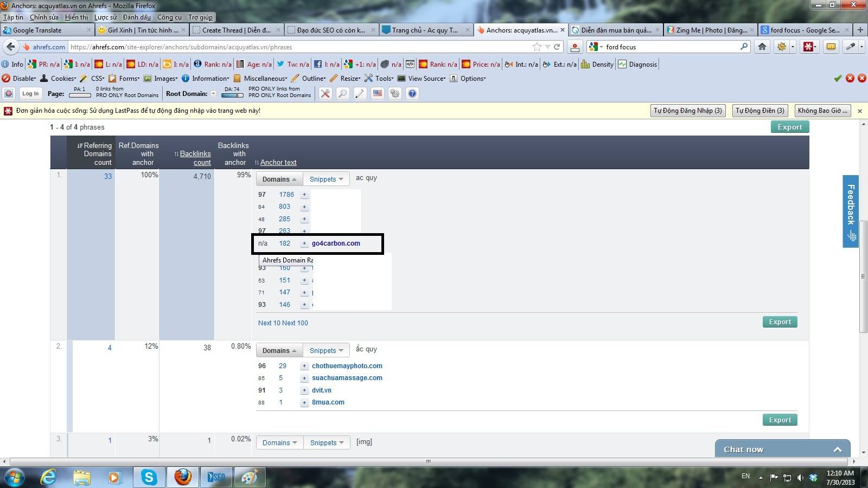Viewport: 868px width, 488px height.
Task: Click the SEO toolbar Info icon
Action: click(x=12, y=64)
